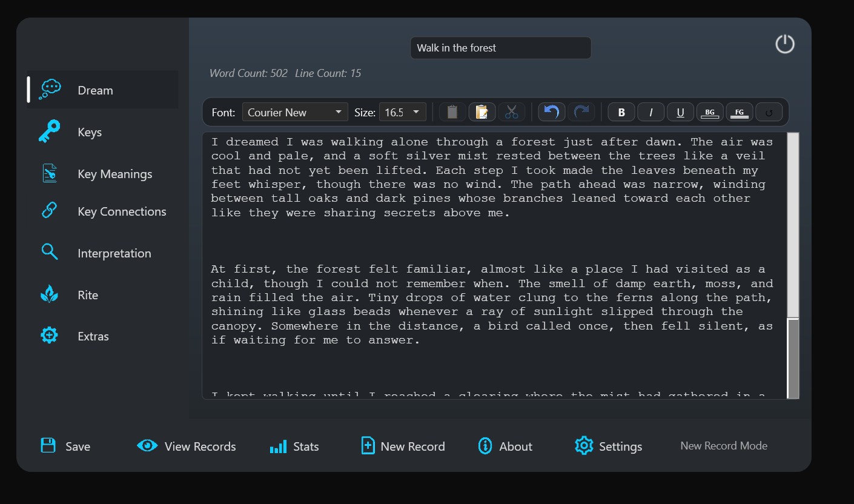
Task: Click the "New Record Mode" status text
Action: [x=724, y=446]
